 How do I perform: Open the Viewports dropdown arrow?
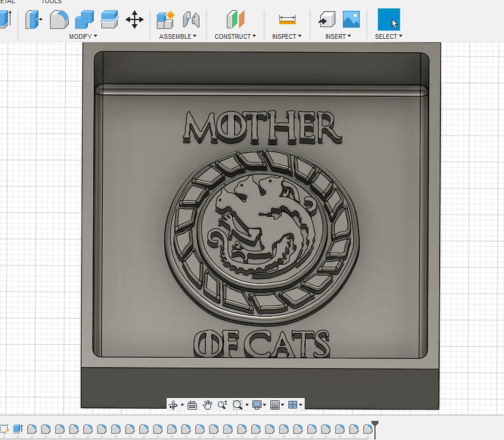click(x=301, y=405)
